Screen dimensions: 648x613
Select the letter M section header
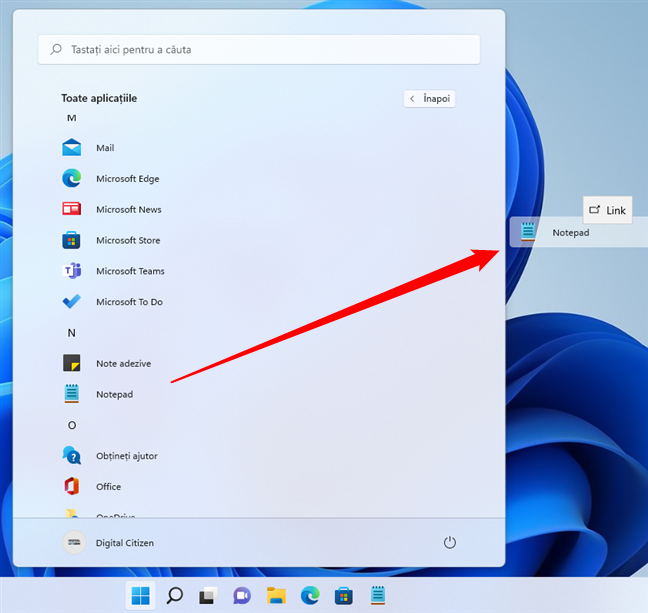coord(71,118)
